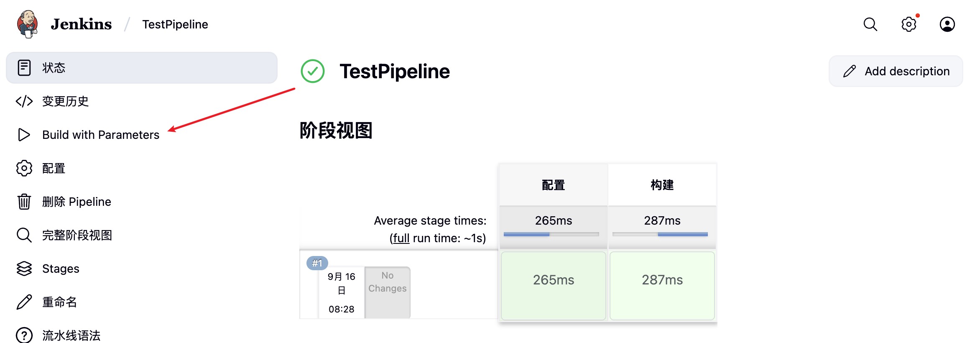Open build #1 badge
The image size is (980, 343).
pos(317,263)
